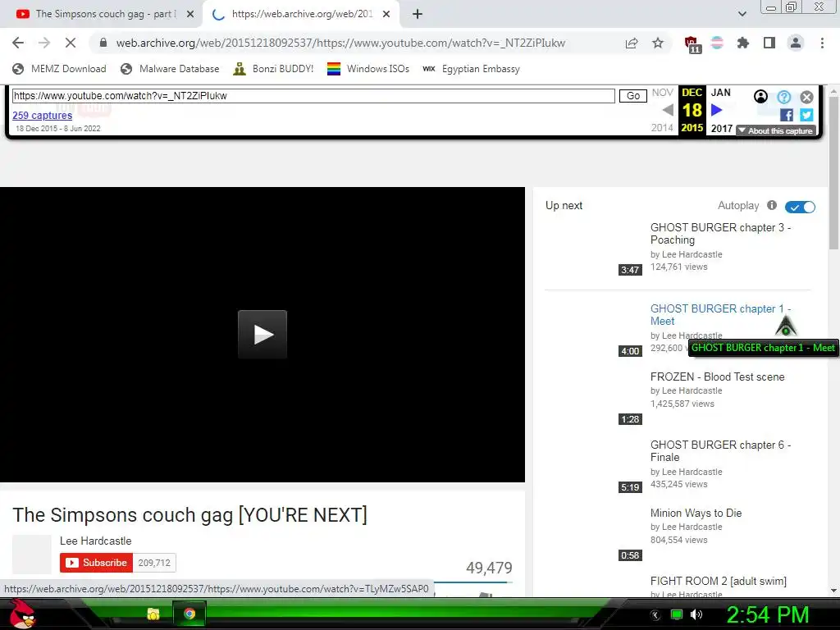Open FIGHT ROOM 2 [adult swim] video

(719, 582)
